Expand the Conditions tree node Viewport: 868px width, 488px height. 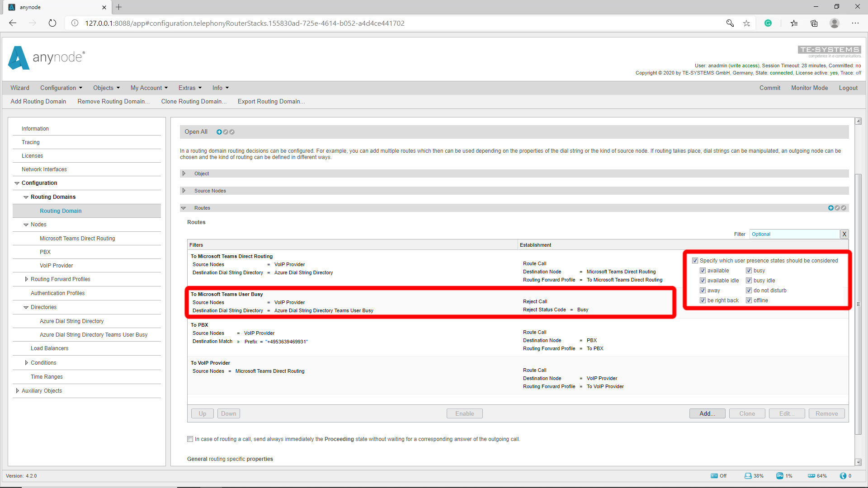26,363
